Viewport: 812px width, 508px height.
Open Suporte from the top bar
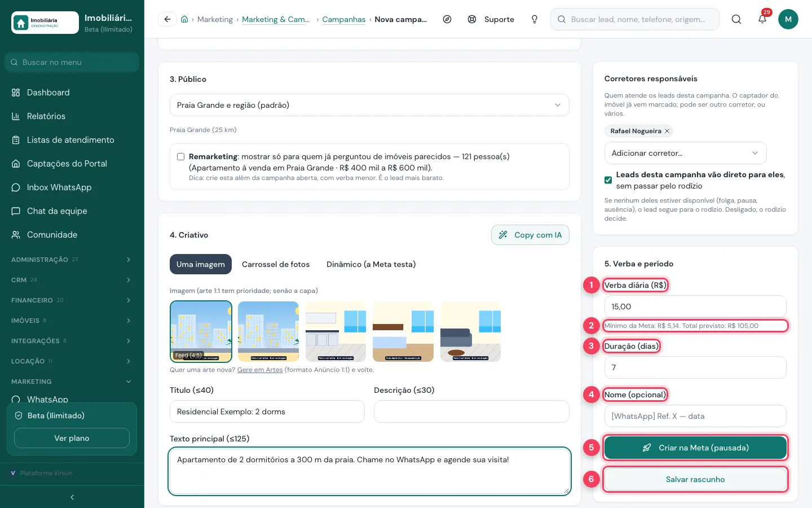point(491,19)
